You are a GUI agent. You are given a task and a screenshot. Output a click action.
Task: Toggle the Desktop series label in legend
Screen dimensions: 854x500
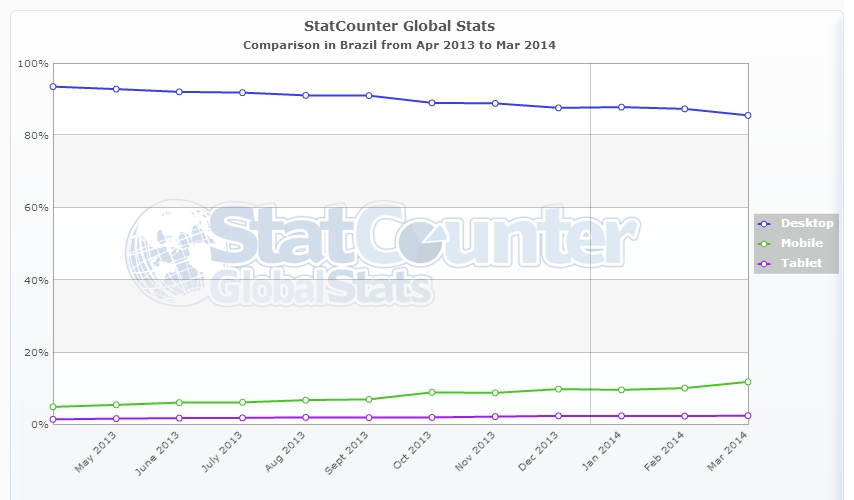(x=807, y=223)
